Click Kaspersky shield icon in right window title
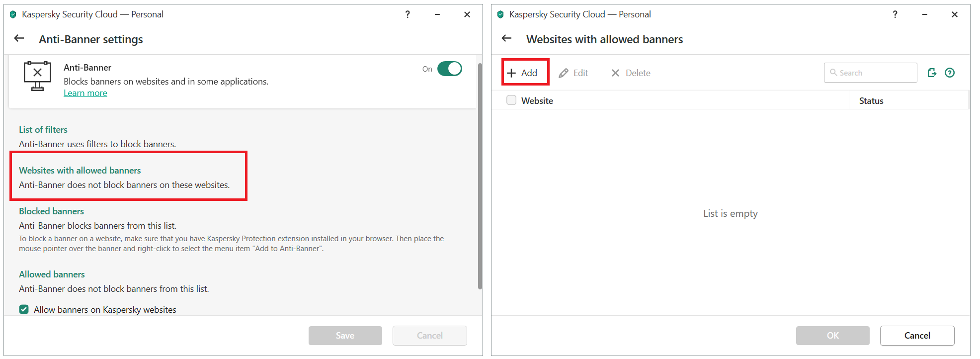 [x=500, y=14]
